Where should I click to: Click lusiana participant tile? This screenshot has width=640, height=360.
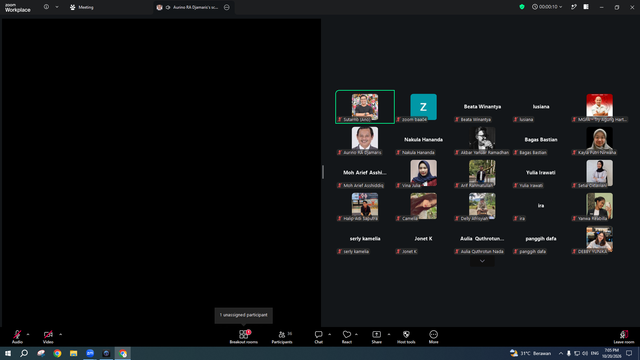541,107
